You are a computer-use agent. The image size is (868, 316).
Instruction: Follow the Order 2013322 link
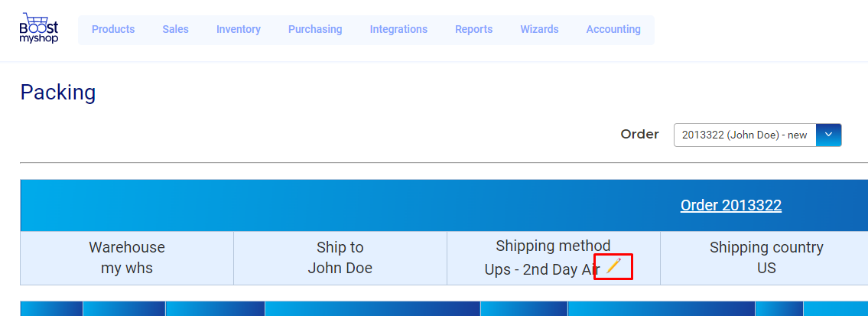(x=730, y=205)
